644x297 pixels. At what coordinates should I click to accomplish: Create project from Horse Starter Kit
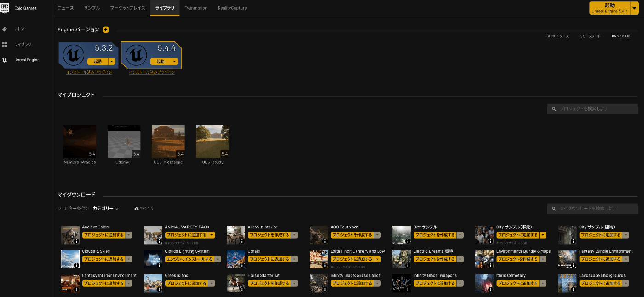tap(269, 284)
